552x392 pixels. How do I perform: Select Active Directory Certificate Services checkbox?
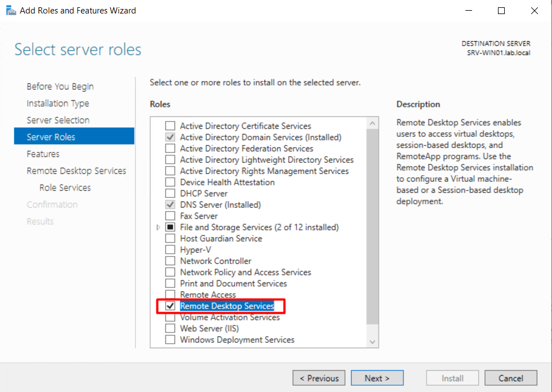[170, 126]
